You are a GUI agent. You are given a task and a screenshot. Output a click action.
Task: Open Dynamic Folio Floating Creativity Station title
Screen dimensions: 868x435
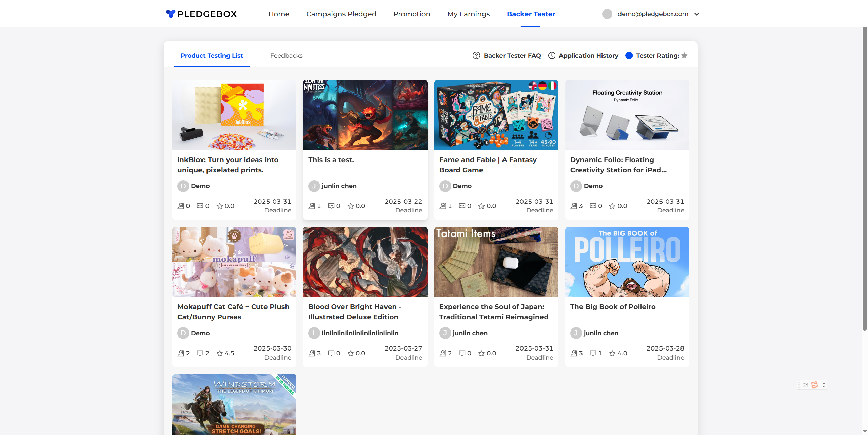point(618,165)
